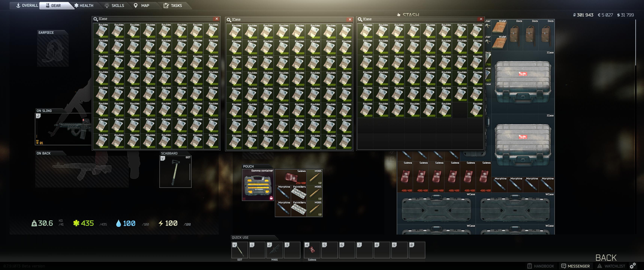Open the top ICase in stash
Screen dimensions: 644x270
pos(523,82)
